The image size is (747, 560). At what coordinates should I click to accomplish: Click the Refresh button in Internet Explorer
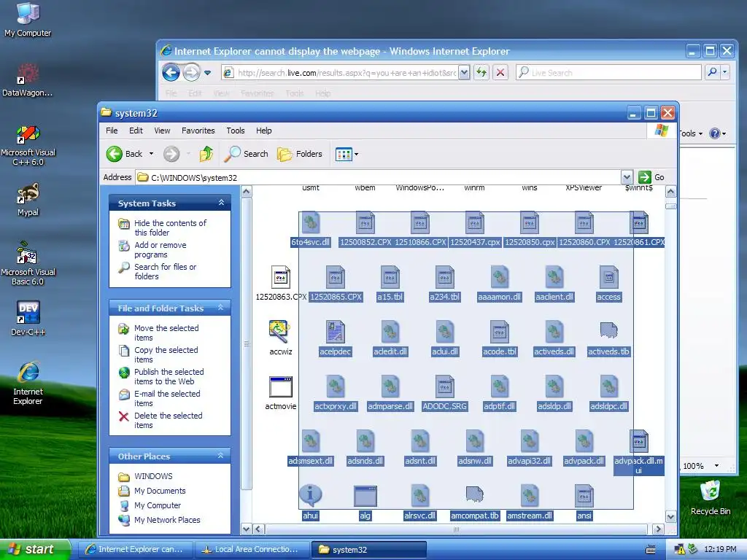[x=481, y=72]
